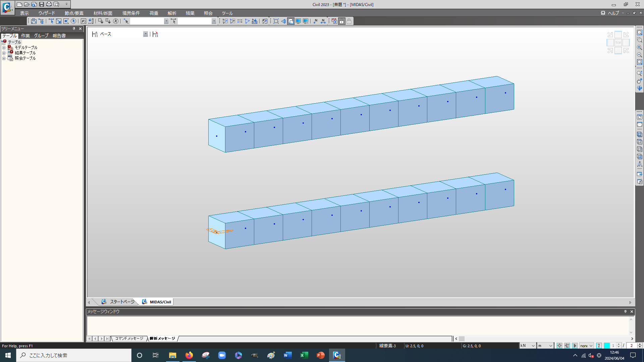Toggle the element snap icon in status bar
Screen dimensions: 644x362
pos(567,346)
